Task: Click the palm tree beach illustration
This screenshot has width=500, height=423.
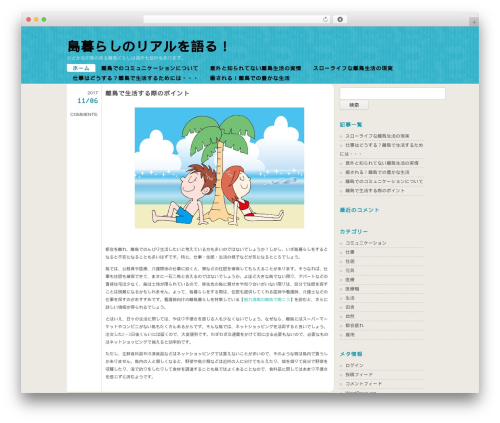Action: coord(219,168)
